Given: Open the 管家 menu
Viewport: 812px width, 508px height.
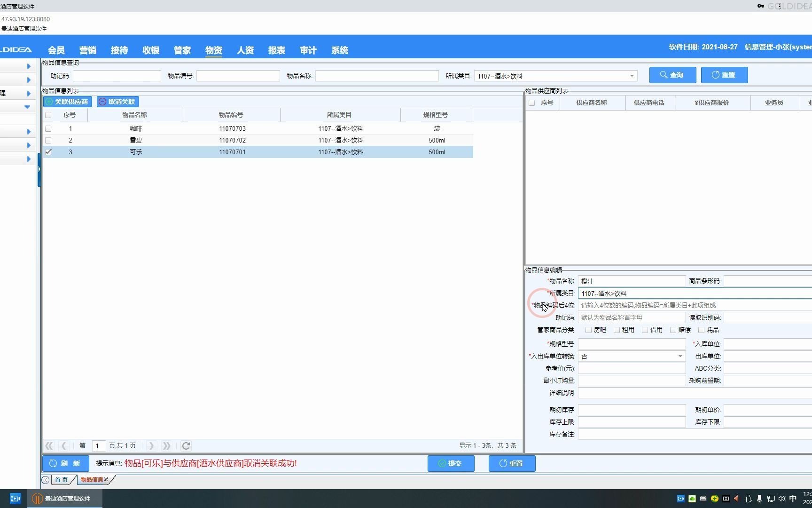Looking at the screenshot, I should pyautogui.click(x=182, y=50).
